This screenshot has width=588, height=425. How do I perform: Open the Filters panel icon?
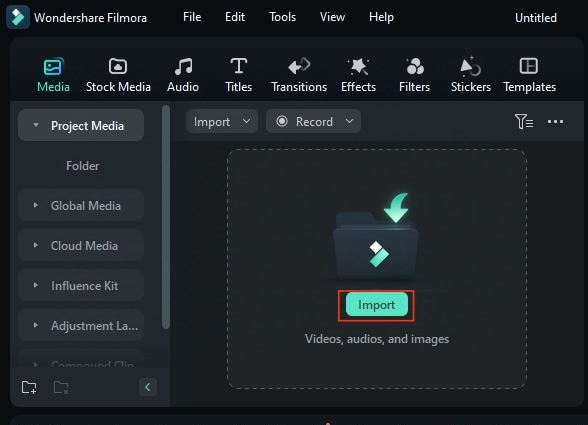click(x=415, y=67)
